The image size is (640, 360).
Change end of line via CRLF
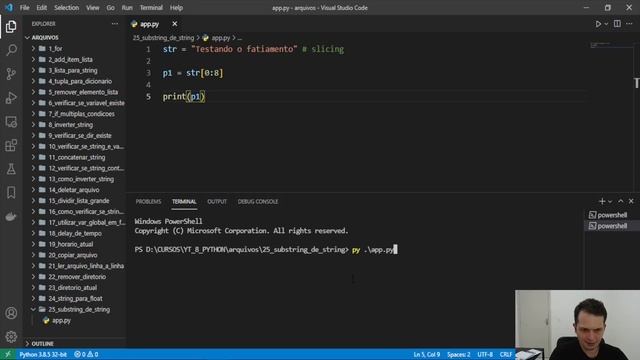point(506,354)
